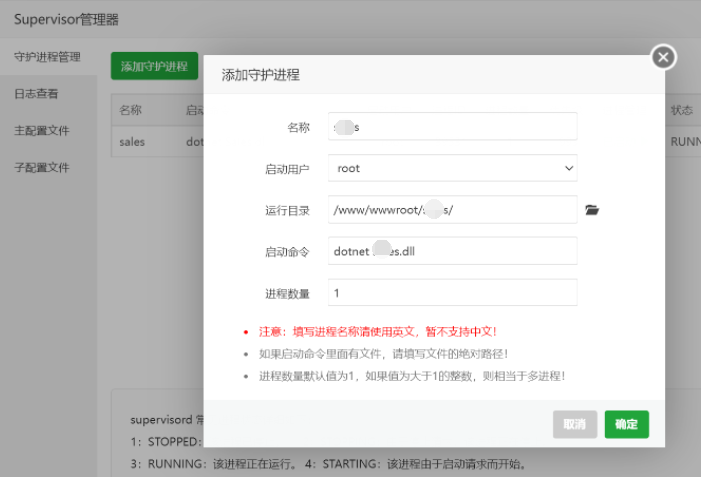Viewport: 701px width, 477px height.
Task: Open the 日志查看 sidebar tab
Action: pyautogui.click(x=36, y=94)
